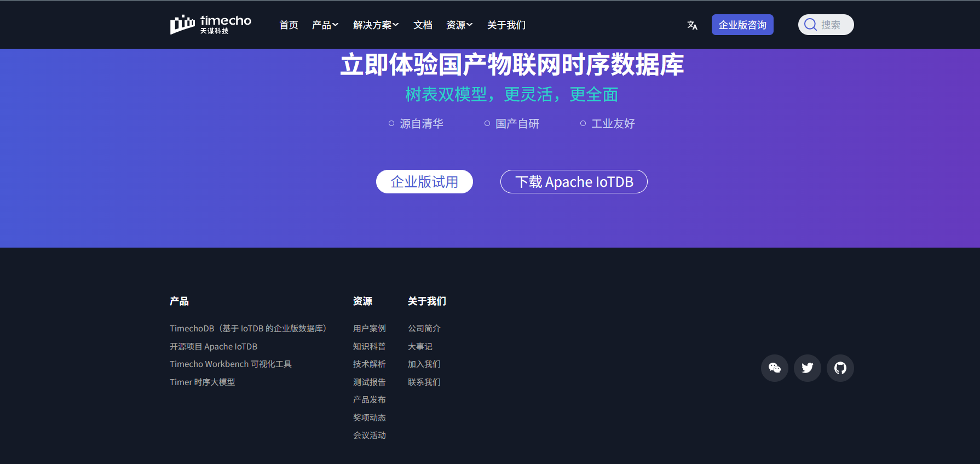Click the 源自清华 feature text
The height and width of the screenshot is (464, 980).
click(x=422, y=124)
